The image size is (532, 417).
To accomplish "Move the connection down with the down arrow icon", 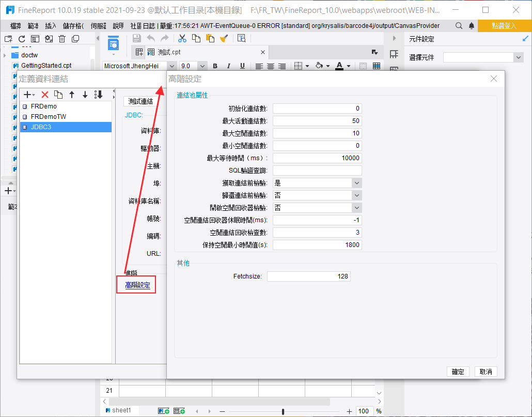I will point(84,95).
